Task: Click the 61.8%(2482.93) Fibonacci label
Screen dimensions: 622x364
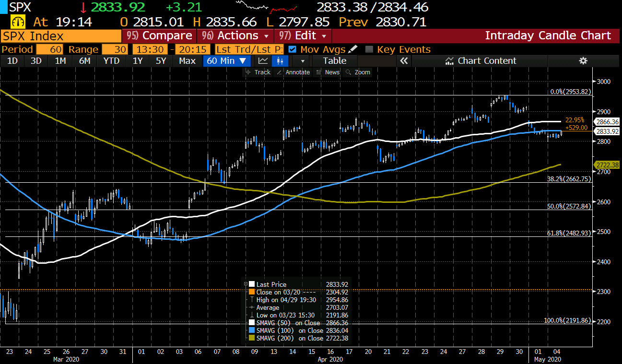Action: point(568,233)
